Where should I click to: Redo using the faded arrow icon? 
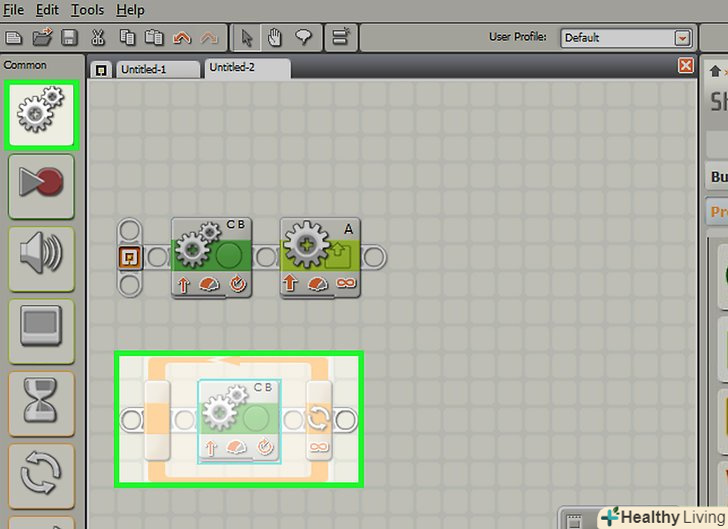(209, 38)
